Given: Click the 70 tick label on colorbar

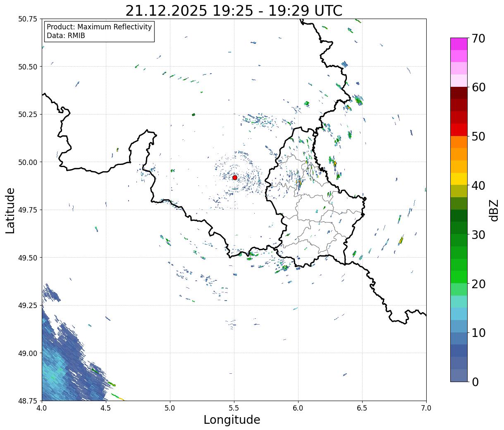Looking at the screenshot, I should point(478,38).
